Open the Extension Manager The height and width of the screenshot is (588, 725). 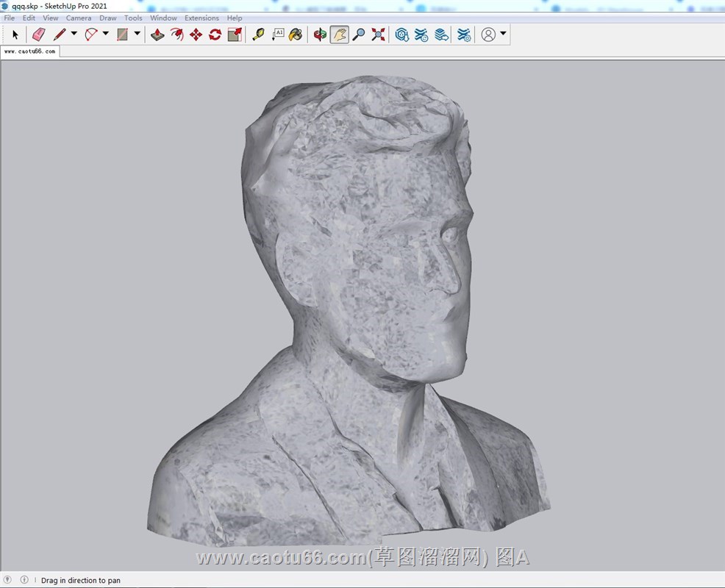[464, 35]
